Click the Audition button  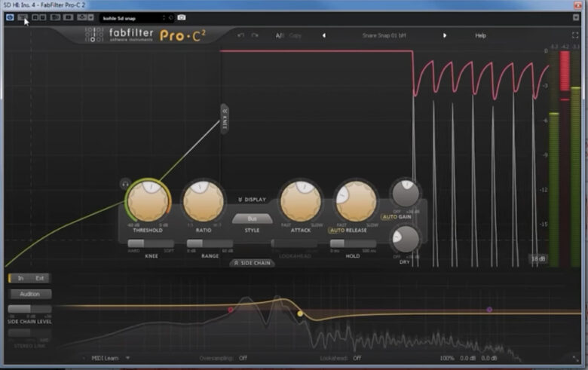click(x=29, y=294)
